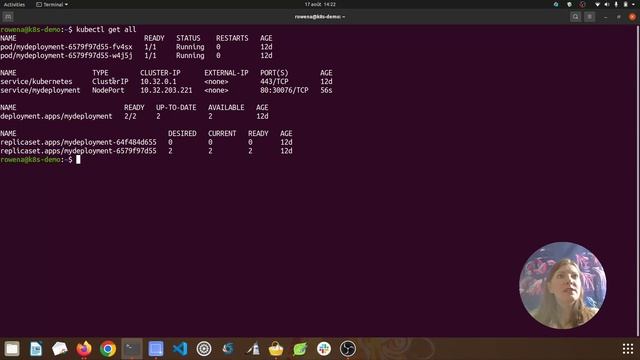Image resolution: width=640 pixels, height=360 pixels.
Task: Click the 'ClusterIP' type value
Action: (x=110, y=82)
